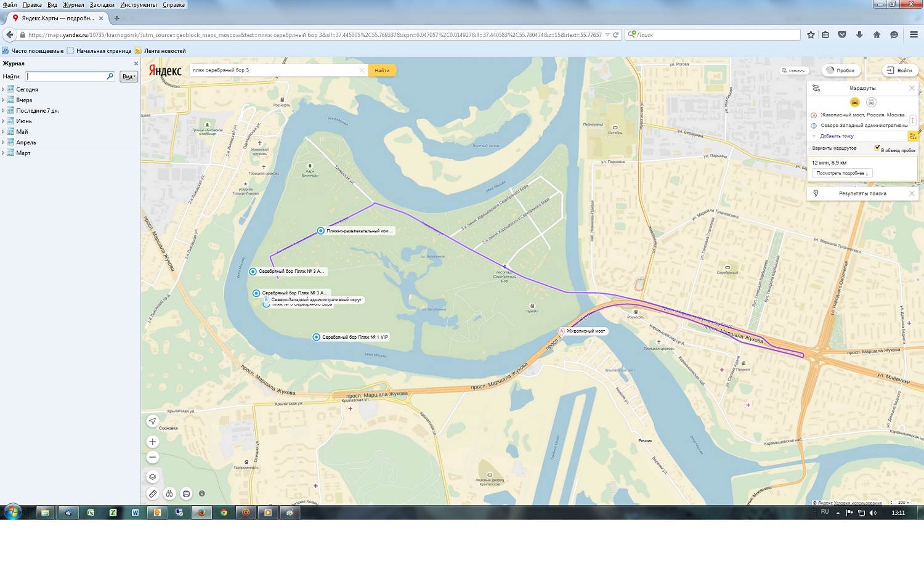Click Windows Start button
This screenshot has width=924, height=563.
(x=12, y=512)
